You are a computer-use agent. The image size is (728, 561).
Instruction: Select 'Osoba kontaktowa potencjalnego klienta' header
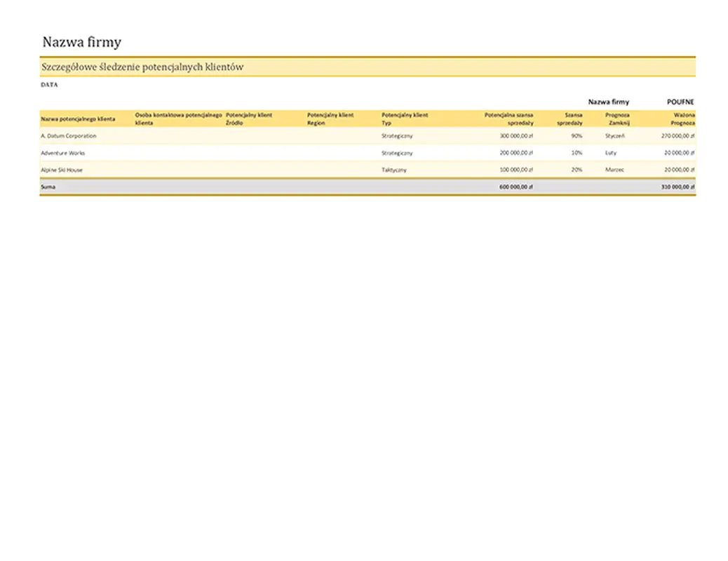pyautogui.click(x=178, y=119)
